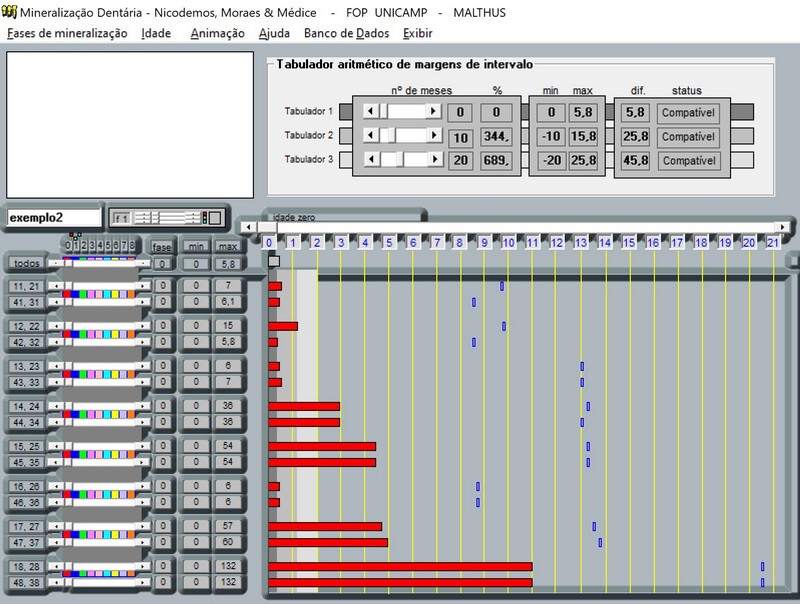Click the Compatível status button for Tabulador 3
The height and width of the screenshot is (604, 800).
(x=688, y=160)
